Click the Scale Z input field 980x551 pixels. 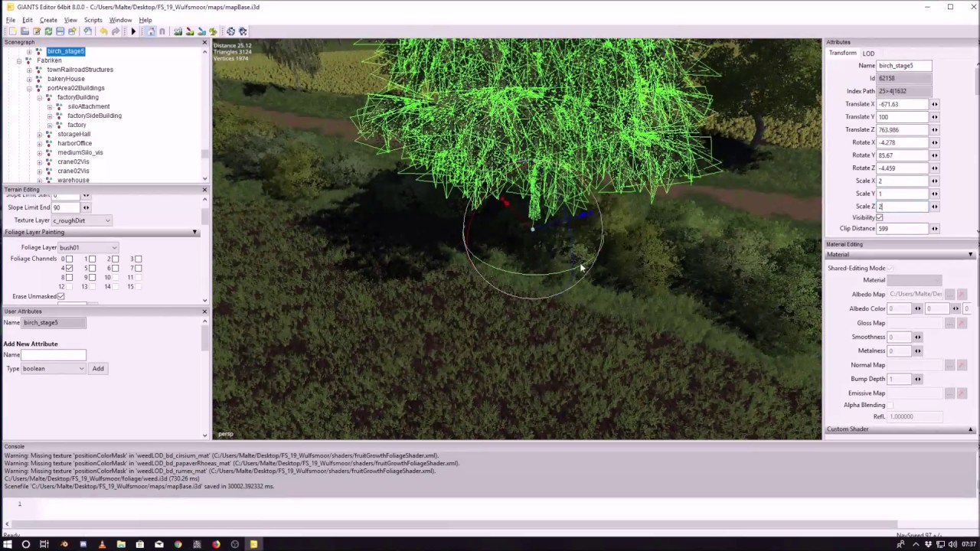(903, 207)
